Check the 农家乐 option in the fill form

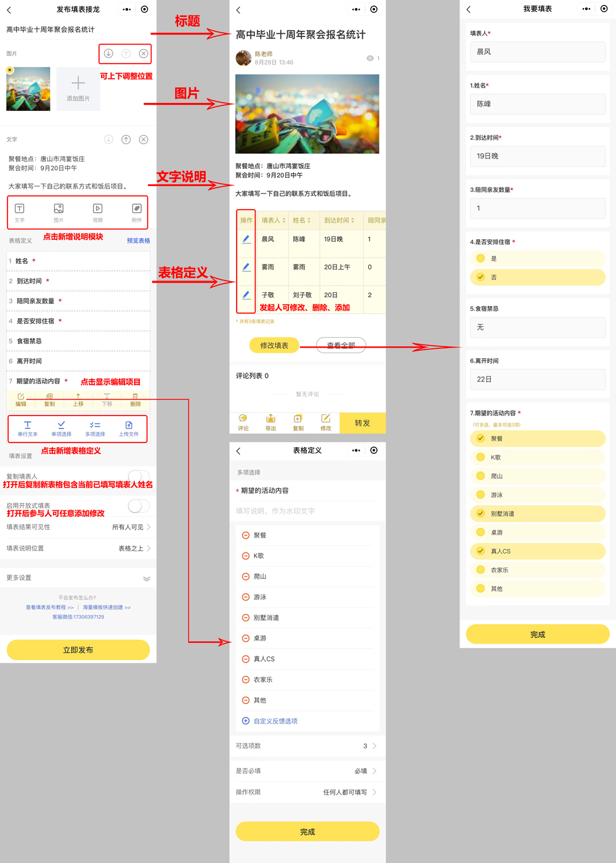pyautogui.click(x=537, y=570)
